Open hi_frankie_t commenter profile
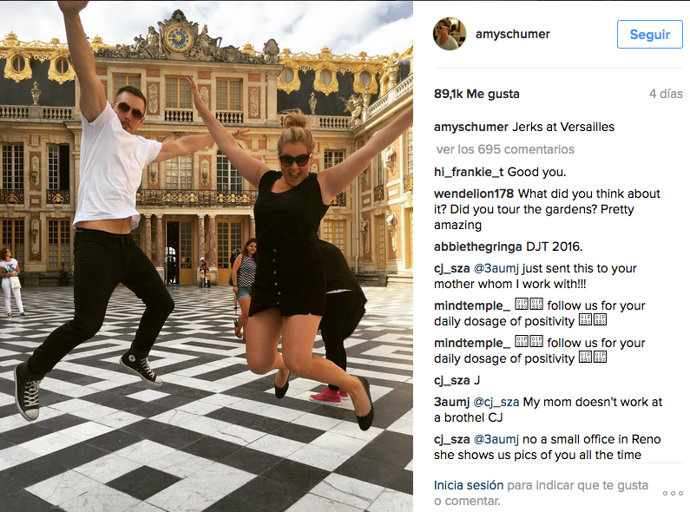 tap(469, 172)
